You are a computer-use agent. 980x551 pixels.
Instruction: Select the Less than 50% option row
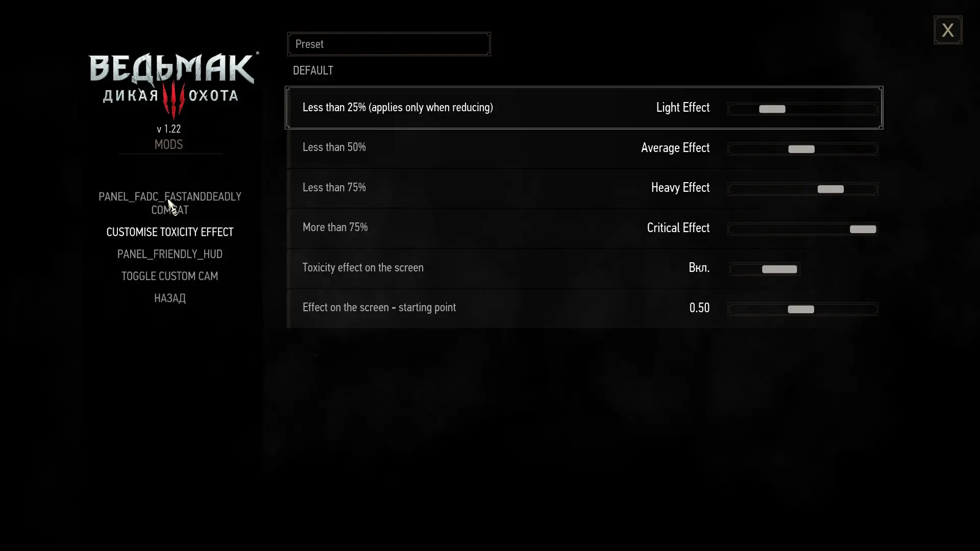pos(584,148)
